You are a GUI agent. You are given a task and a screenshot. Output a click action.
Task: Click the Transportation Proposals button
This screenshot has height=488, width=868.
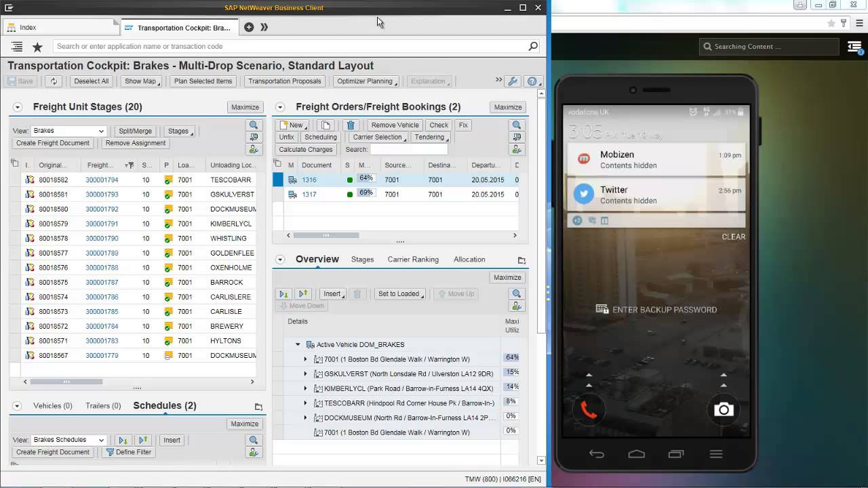click(285, 81)
